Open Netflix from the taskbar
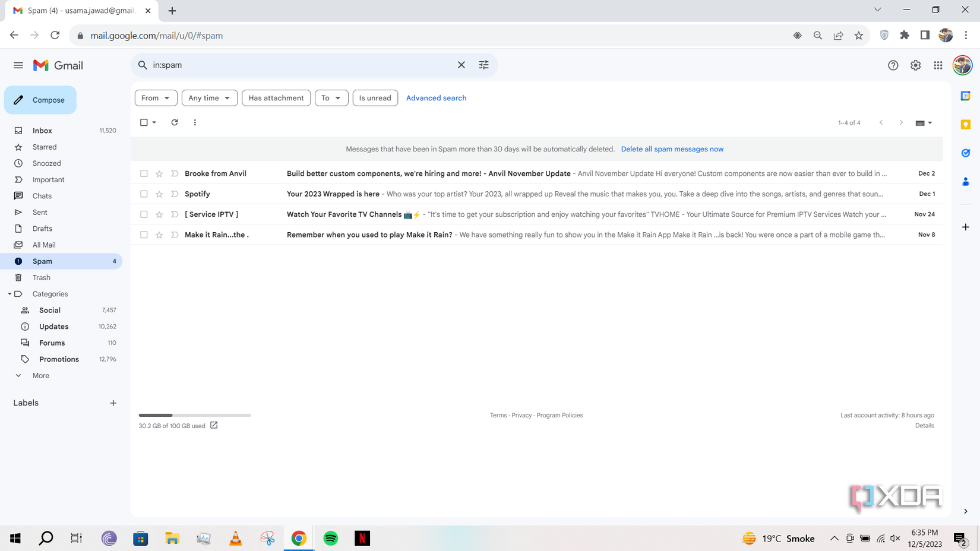Viewport: 980px width, 551px height. coord(362,539)
